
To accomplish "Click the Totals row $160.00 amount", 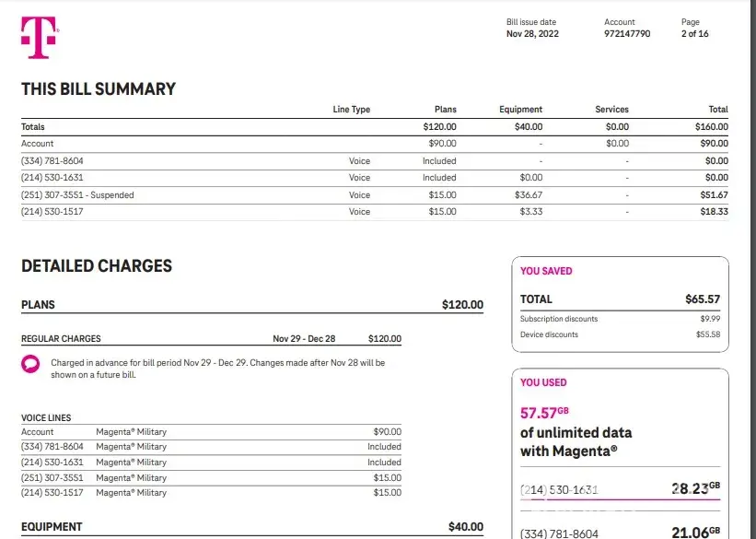I will point(711,126).
